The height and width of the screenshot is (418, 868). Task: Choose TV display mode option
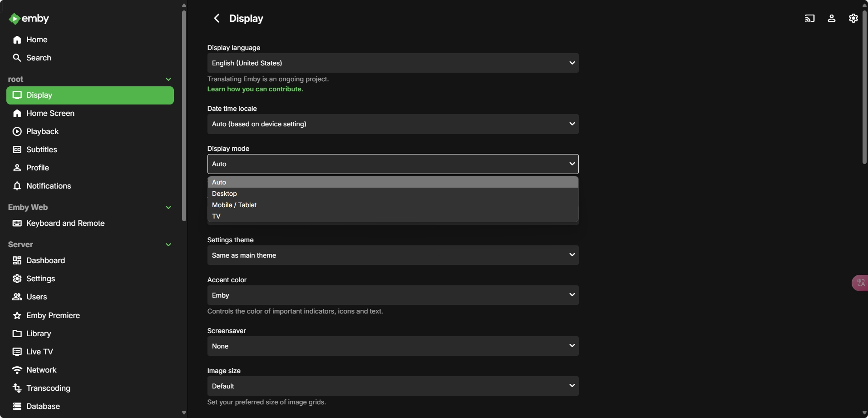pyautogui.click(x=393, y=216)
